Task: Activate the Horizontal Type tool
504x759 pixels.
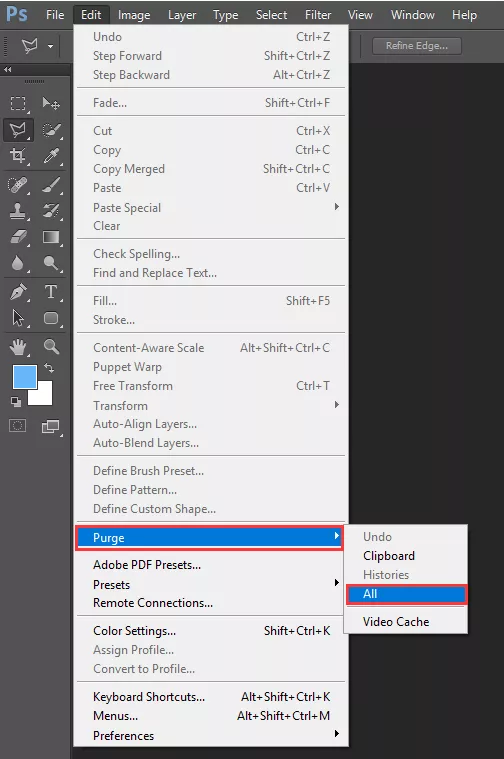Action: tap(51, 292)
